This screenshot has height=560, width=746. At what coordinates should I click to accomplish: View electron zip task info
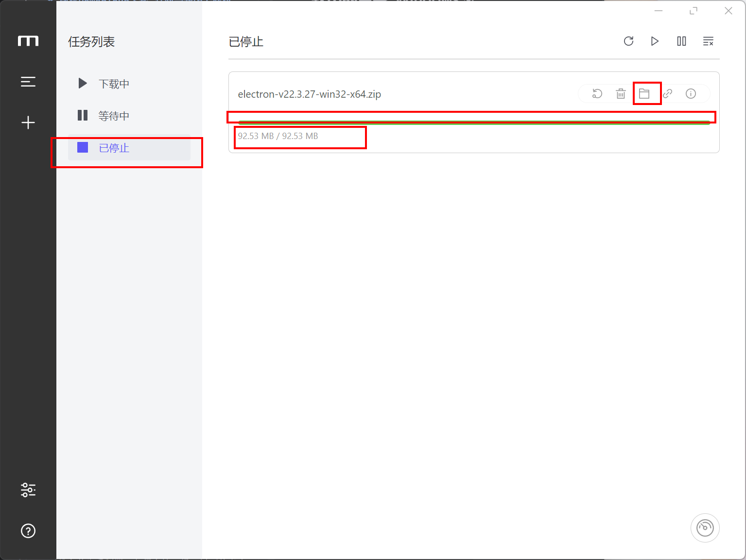pyautogui.click(x=691, y=94)
